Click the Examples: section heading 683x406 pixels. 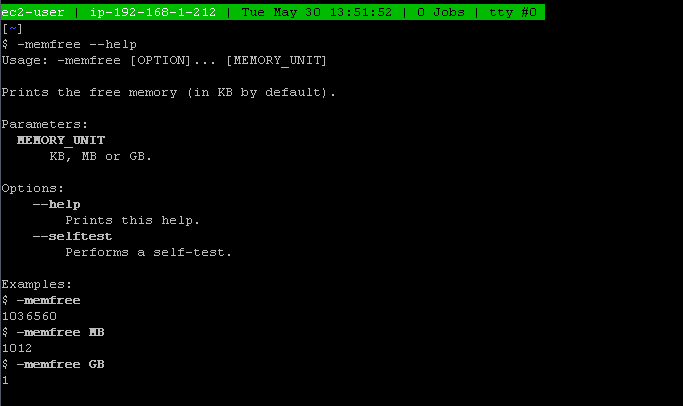click(37, 284)
